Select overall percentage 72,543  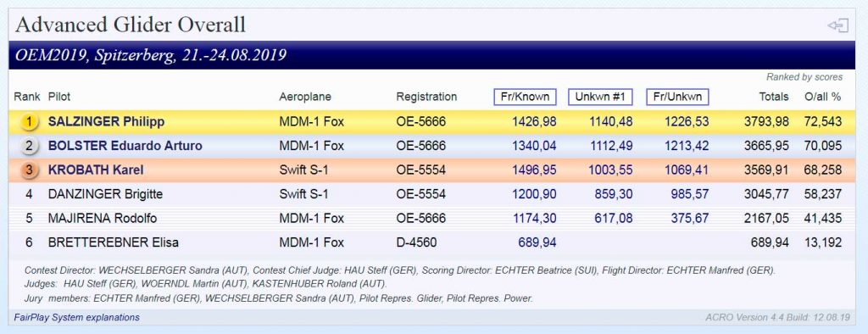pyautogui.click(x=822, y=122)
